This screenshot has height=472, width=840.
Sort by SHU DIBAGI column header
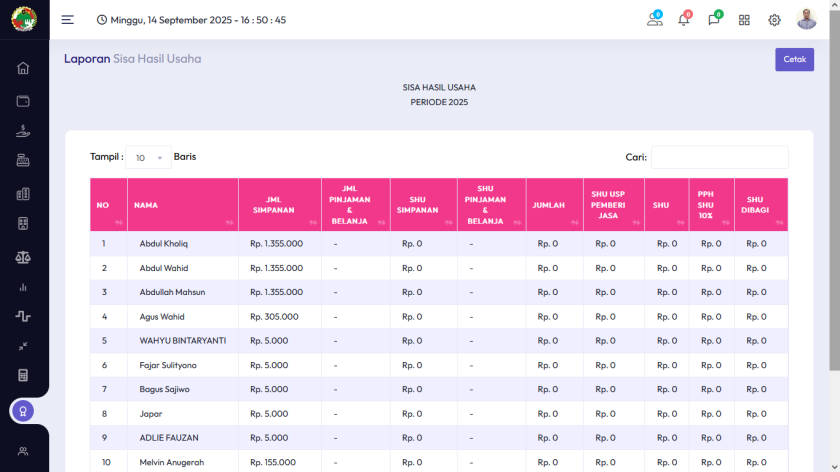760,205
